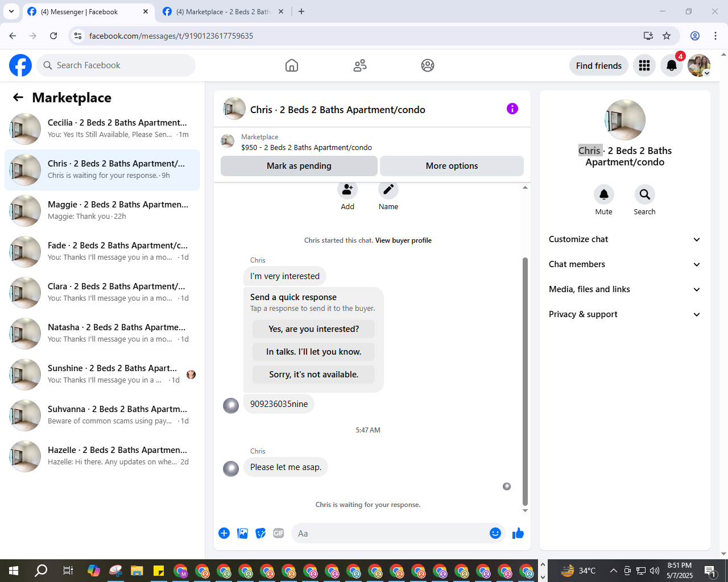Click the back arrow beside Marketplace
The image size is (728, 582).
[18, 97]
